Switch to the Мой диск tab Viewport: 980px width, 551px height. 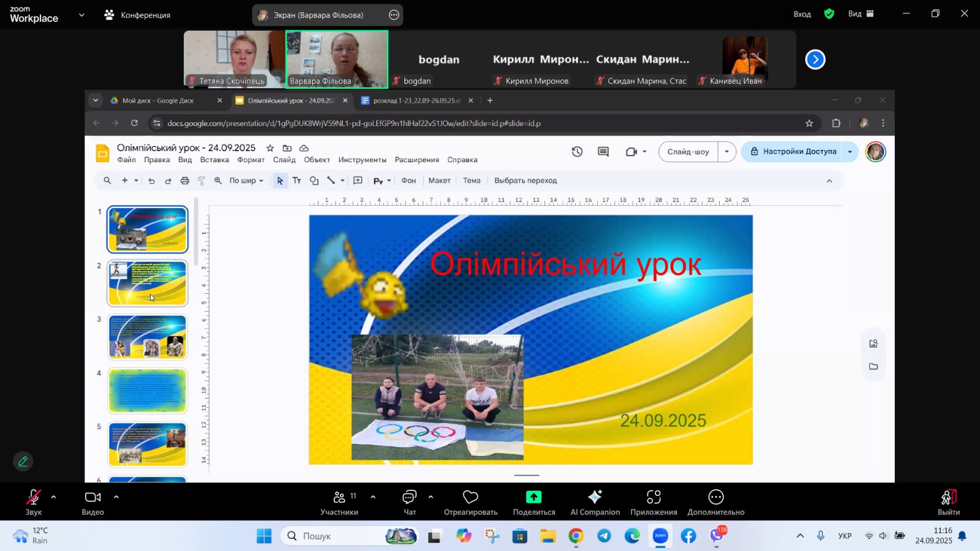point(157,100)
